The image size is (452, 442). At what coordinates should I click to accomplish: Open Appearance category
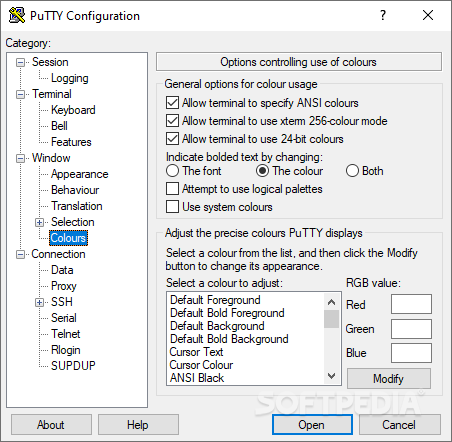point(80,174)
